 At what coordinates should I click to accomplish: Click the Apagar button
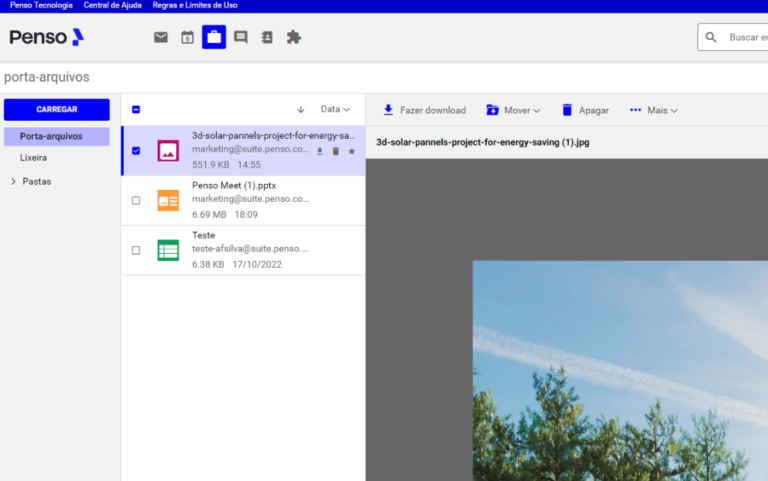click(x=585, y=110)
